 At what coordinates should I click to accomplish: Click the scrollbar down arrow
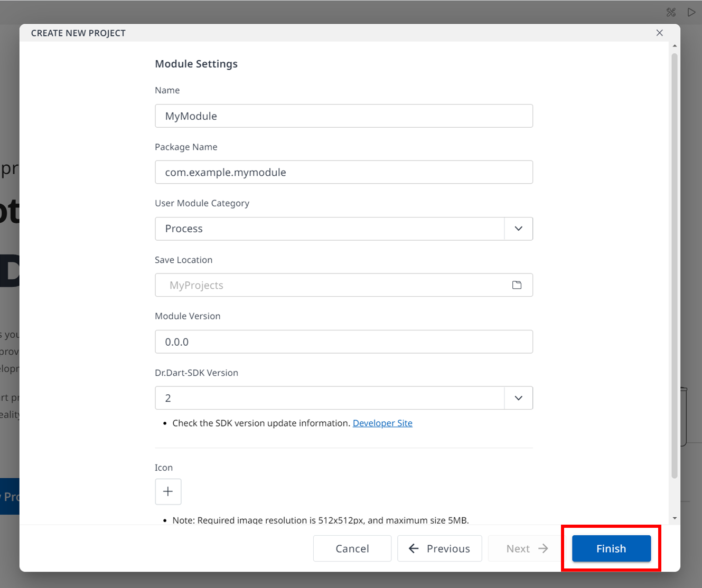coord(675,518)
